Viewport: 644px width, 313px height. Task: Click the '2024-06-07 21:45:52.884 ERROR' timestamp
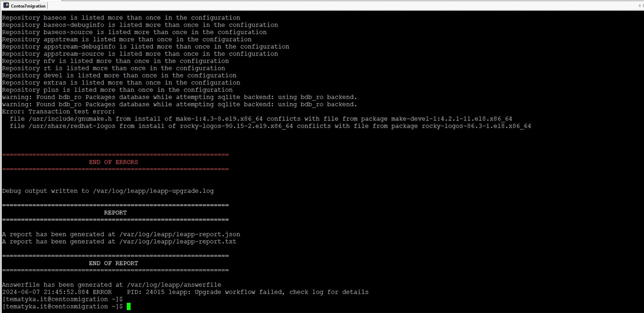(57, 292)
